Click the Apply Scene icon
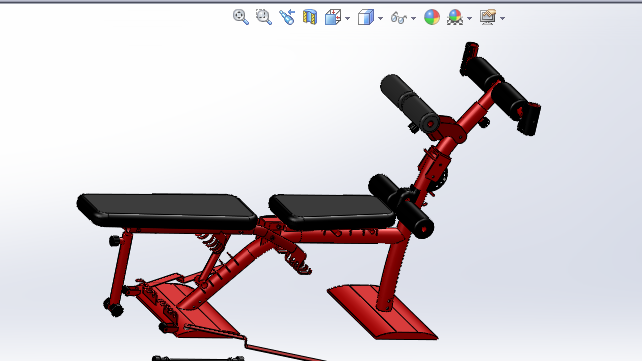The height and width of the screenshot is (361, 642). tap(455, 17)
